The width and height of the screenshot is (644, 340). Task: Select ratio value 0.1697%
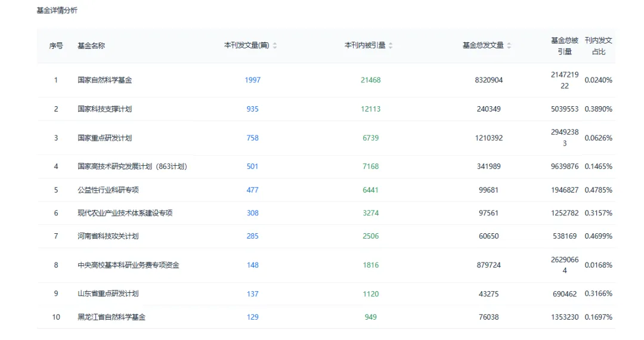coord(599,317)
